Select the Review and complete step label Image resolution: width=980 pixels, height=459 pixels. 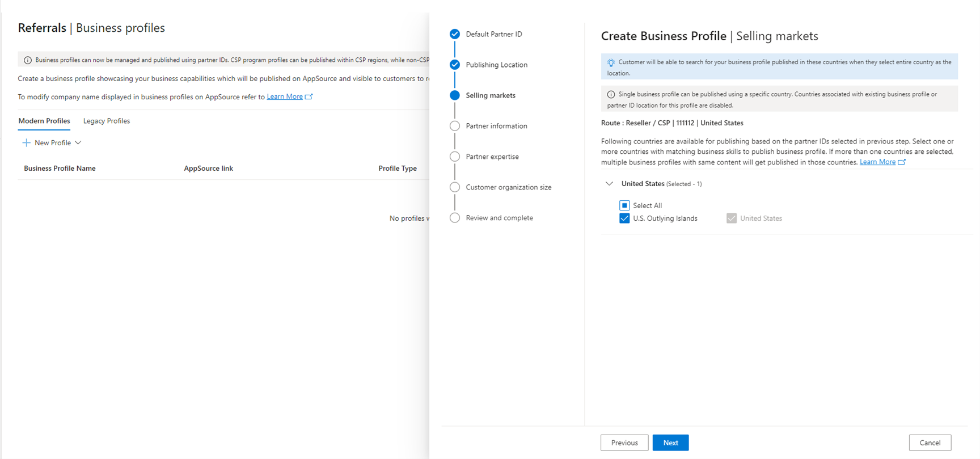pos(499,218)
